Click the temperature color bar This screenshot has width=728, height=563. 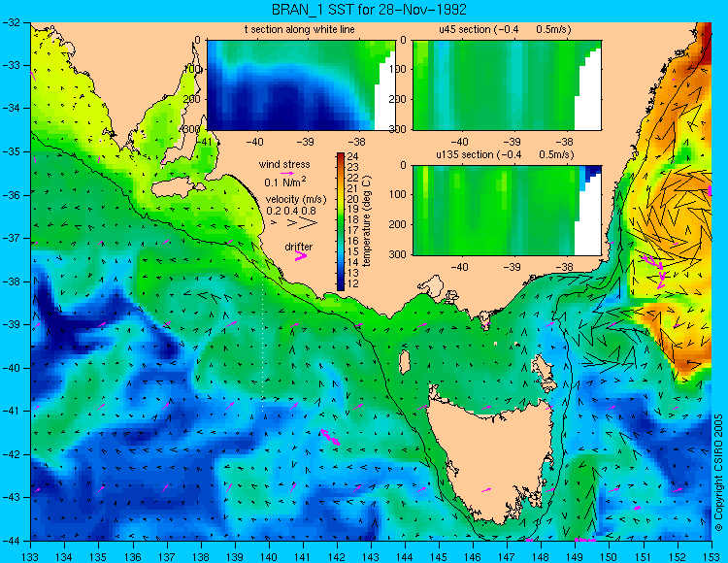point(341,221)
